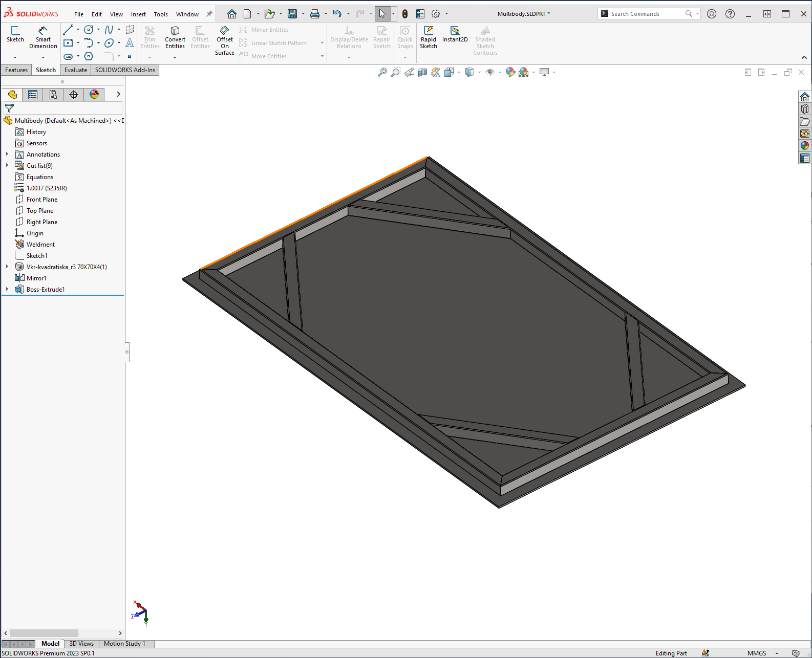Open the Motion Study 1 tab
This screenshot has width=812, height=658.
[x=124, y=644]
